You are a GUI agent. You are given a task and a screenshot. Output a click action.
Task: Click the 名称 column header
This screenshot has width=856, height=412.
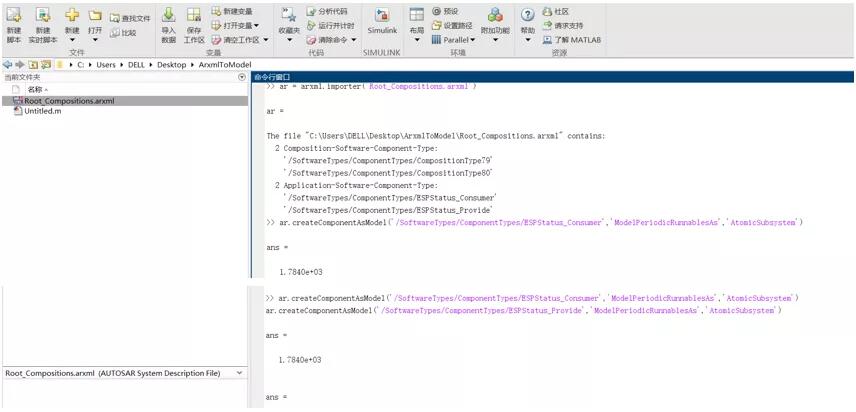[38, 89]
